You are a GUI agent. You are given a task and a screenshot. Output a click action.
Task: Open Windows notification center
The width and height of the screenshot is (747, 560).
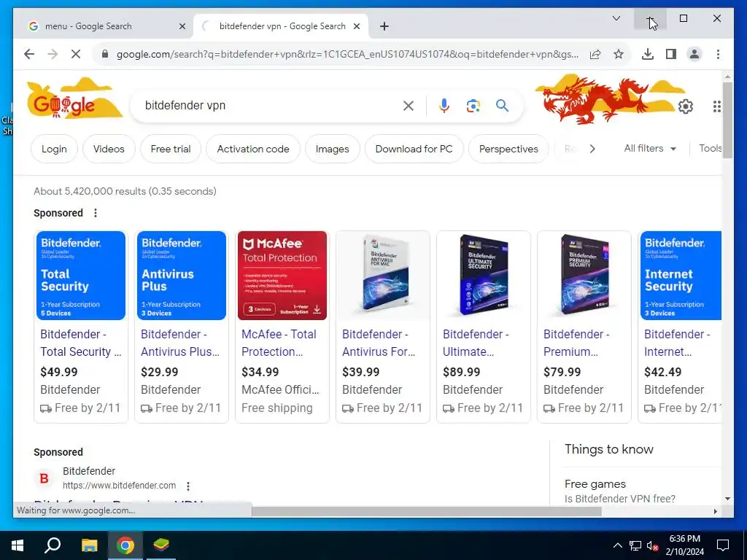[723, 545]
